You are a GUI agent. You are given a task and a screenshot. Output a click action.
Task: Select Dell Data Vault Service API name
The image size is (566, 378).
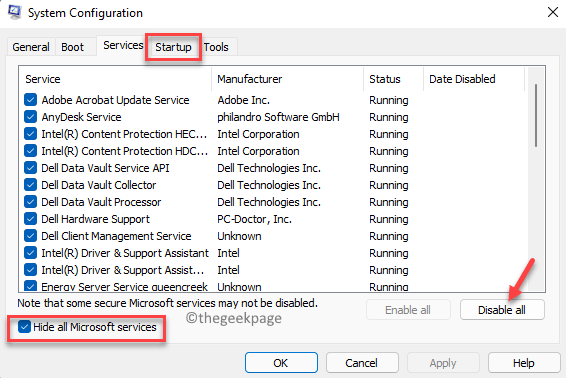[105, 168]
